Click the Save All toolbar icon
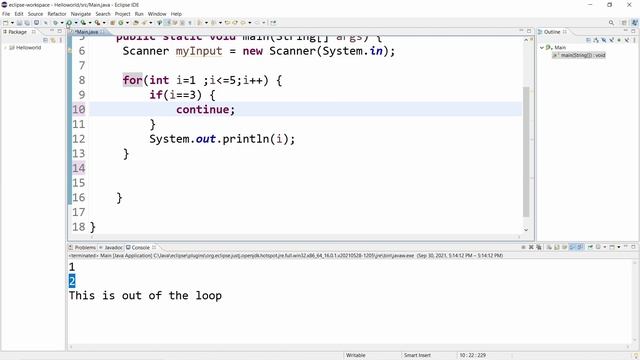This screenshot has width=640, height=360. click(27, 23)
